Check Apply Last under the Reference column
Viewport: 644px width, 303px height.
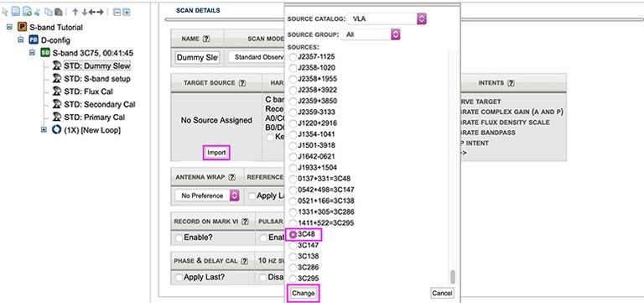tap(252, 196)
